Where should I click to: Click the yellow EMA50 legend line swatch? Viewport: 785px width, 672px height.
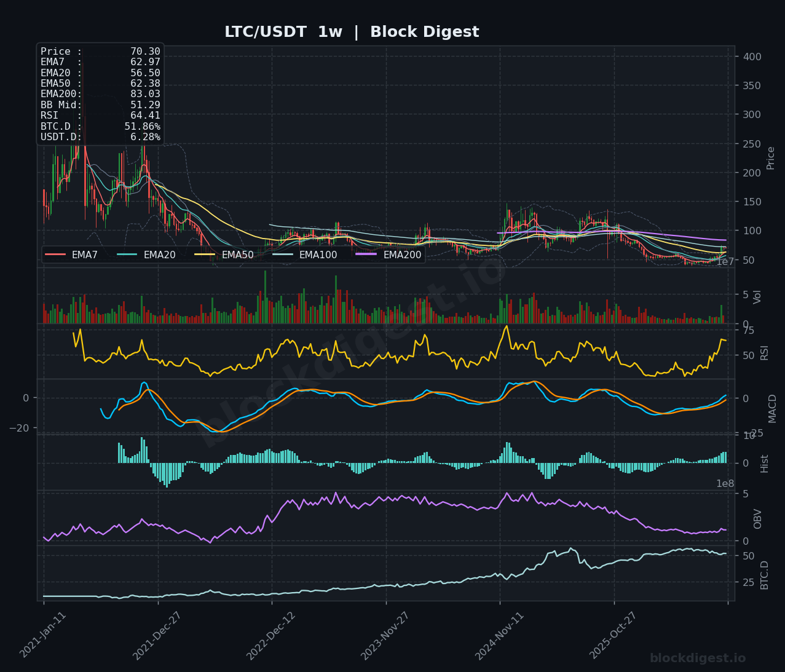coord(205,255)
